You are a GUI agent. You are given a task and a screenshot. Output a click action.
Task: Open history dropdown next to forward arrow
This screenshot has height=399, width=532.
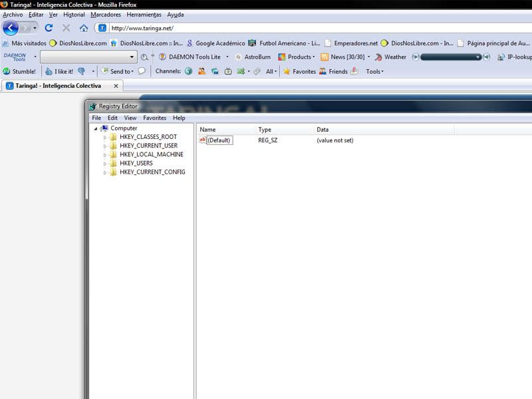click(x=35, y=28)
